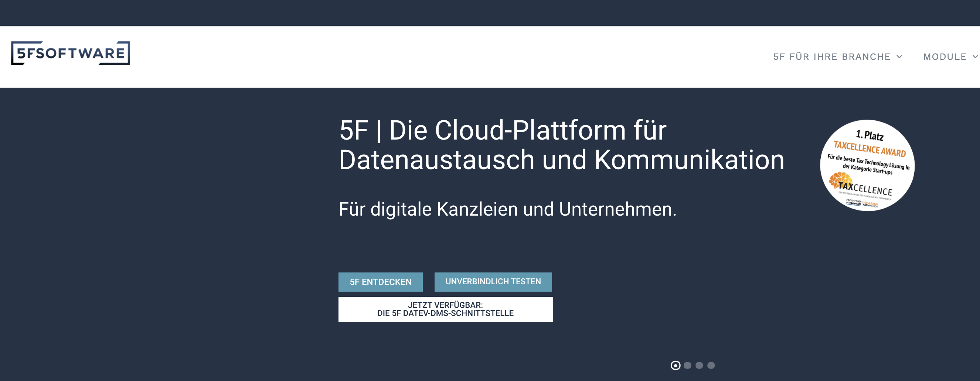
Task: Expand the chevron beside '5F für Ihre Branche'
Action: (x=899, y=56)
